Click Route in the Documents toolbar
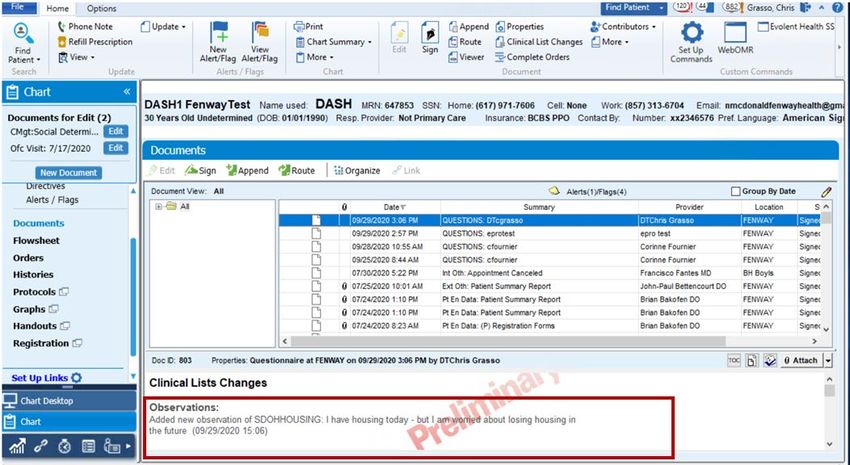 tap(296, 171)
